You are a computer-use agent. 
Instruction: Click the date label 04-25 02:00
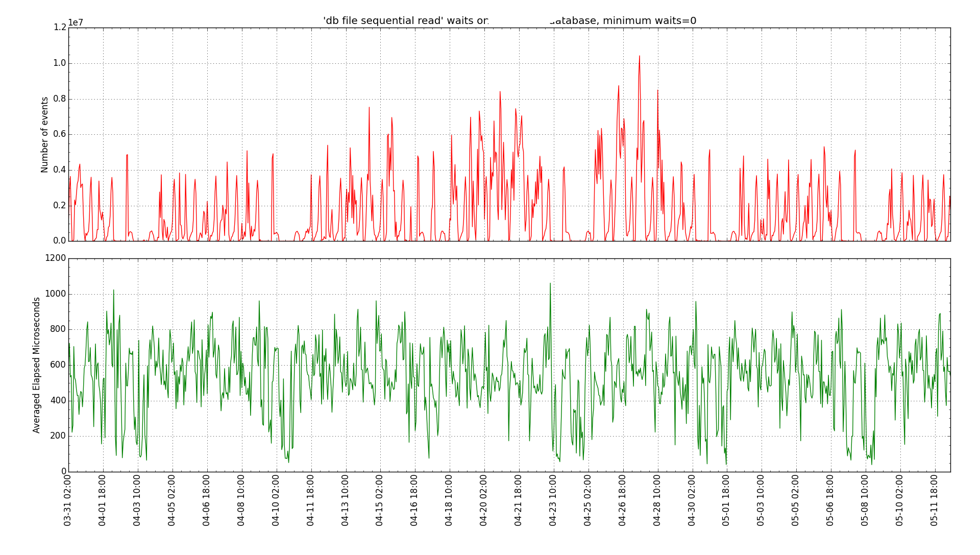587,500
